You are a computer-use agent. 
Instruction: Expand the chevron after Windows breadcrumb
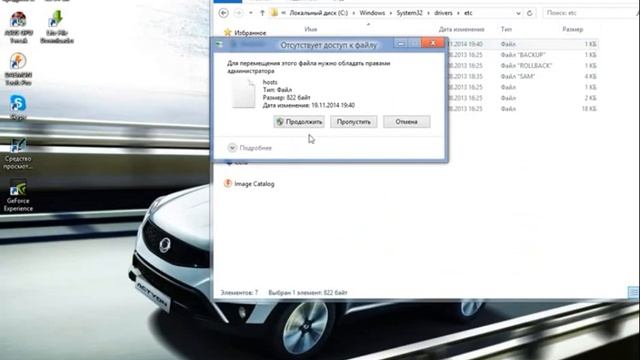coord(391,13)
